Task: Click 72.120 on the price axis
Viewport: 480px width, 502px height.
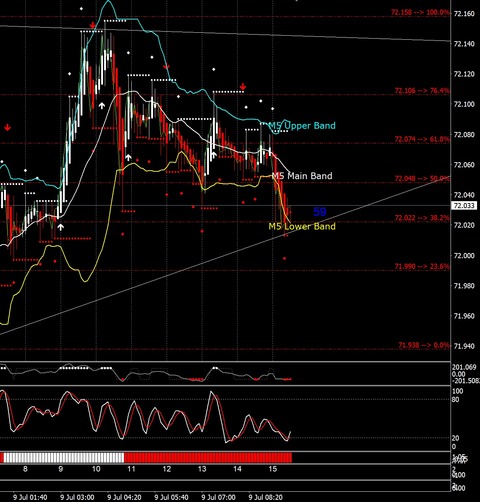Action: tap(464, 74)
